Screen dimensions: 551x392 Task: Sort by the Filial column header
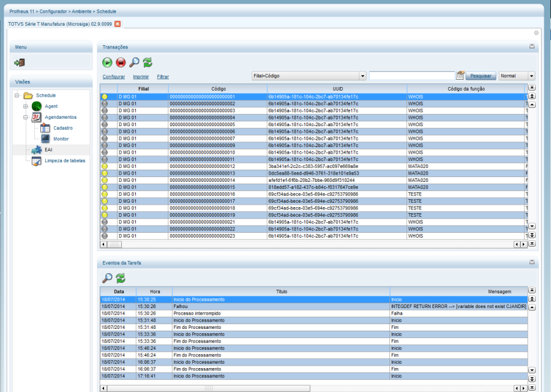click(143, 89)
